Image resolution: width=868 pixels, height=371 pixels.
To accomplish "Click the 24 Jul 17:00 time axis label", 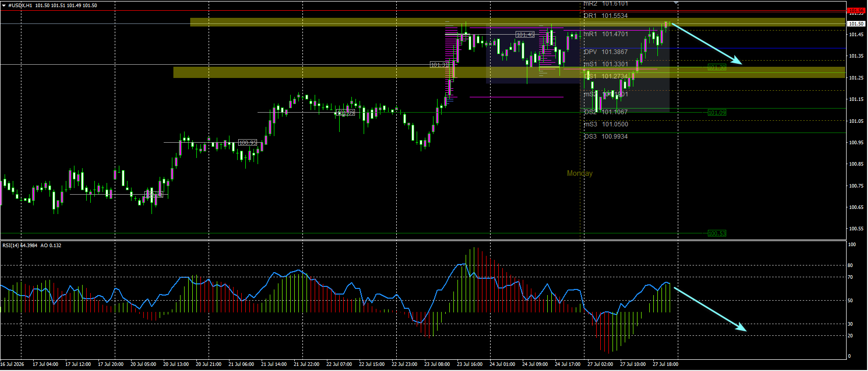I will [x=568, y=364].
